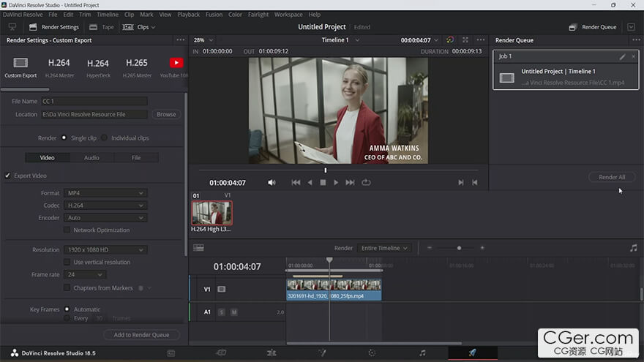
Task: Play the timeline forward
Action: [336, 182]
